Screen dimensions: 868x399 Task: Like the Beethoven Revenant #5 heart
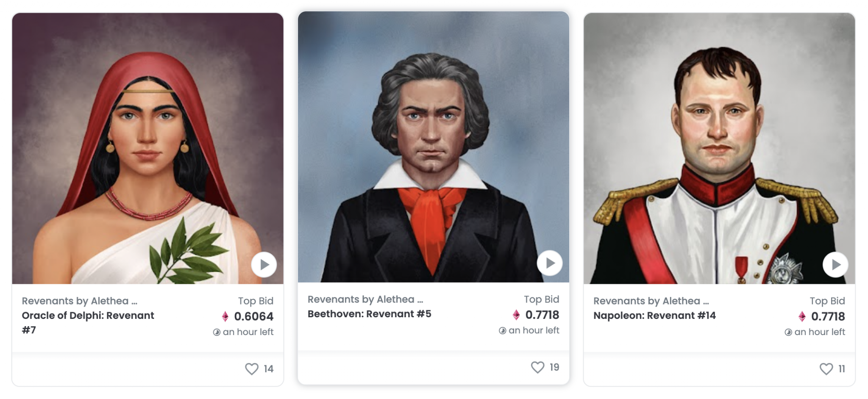tap(537, 367)
